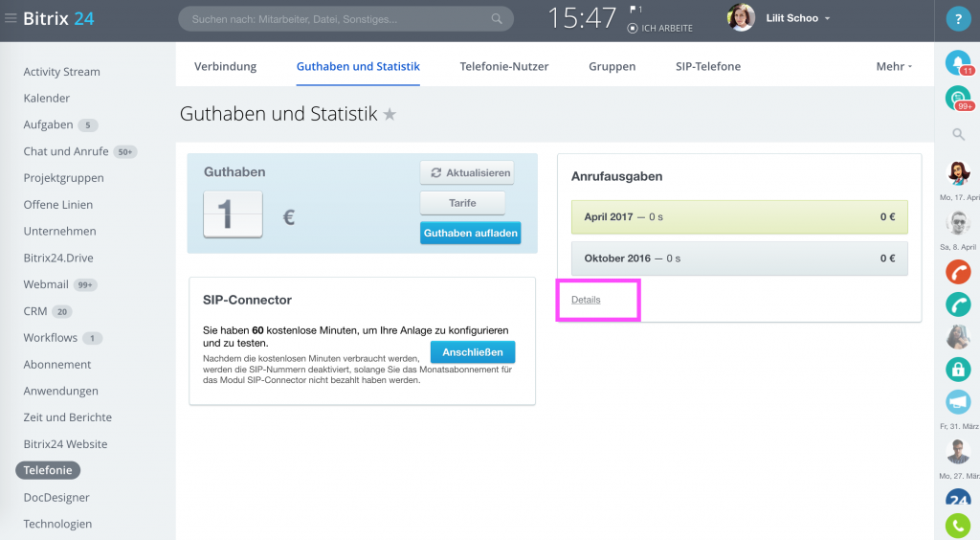This screenshot has height=540, width=980.
Task: Click the ICH ARBEITE workday status
Action: pos(660,28)
